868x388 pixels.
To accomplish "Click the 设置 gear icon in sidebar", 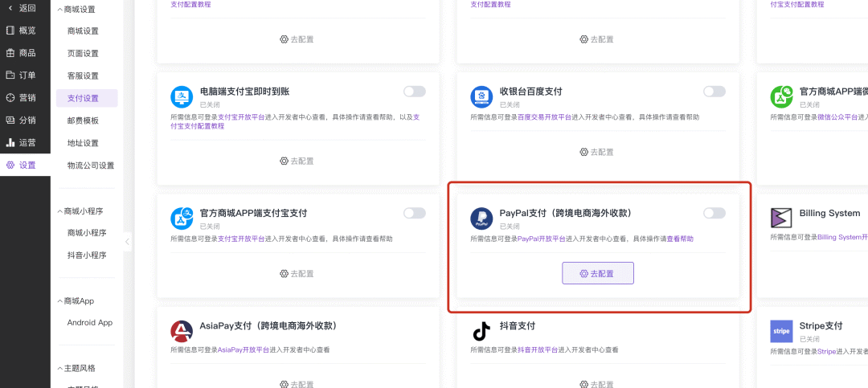I will [10, 165].
